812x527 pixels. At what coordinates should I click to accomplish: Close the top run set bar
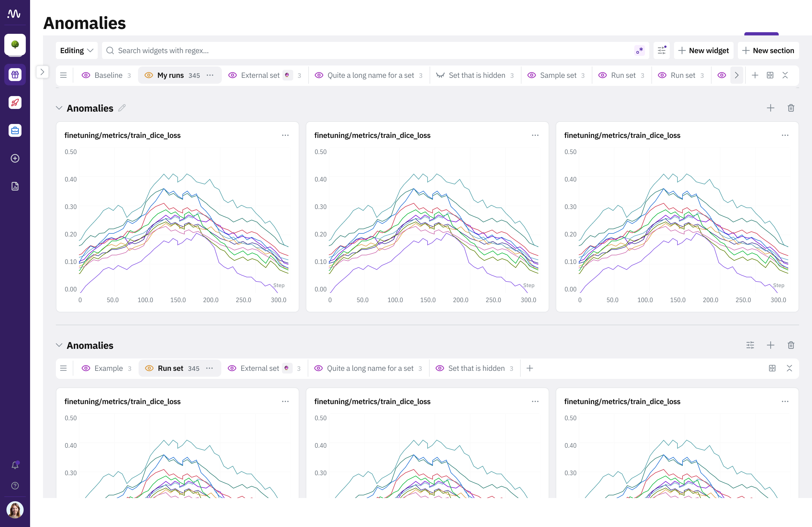click(785, 75)
